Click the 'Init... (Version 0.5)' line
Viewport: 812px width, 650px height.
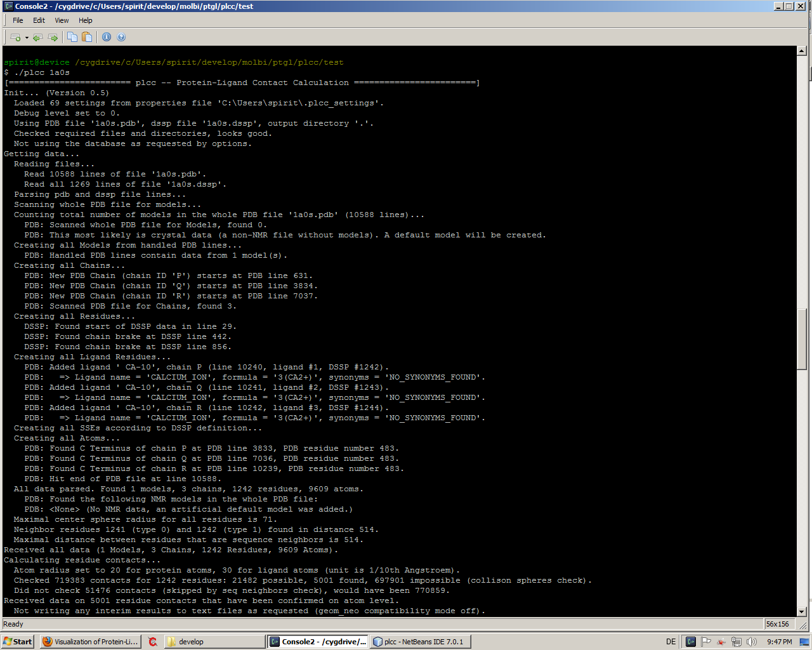tap(56, 93)
